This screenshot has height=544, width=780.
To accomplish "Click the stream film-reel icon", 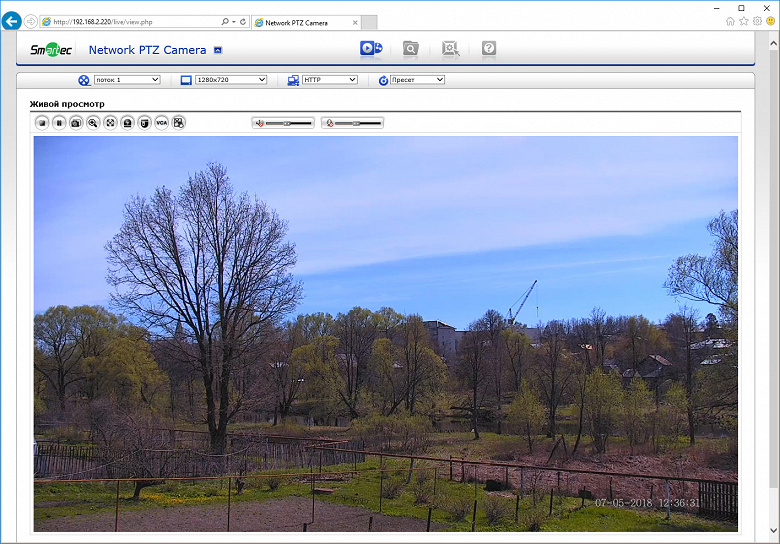I will (x=84, y=80).
